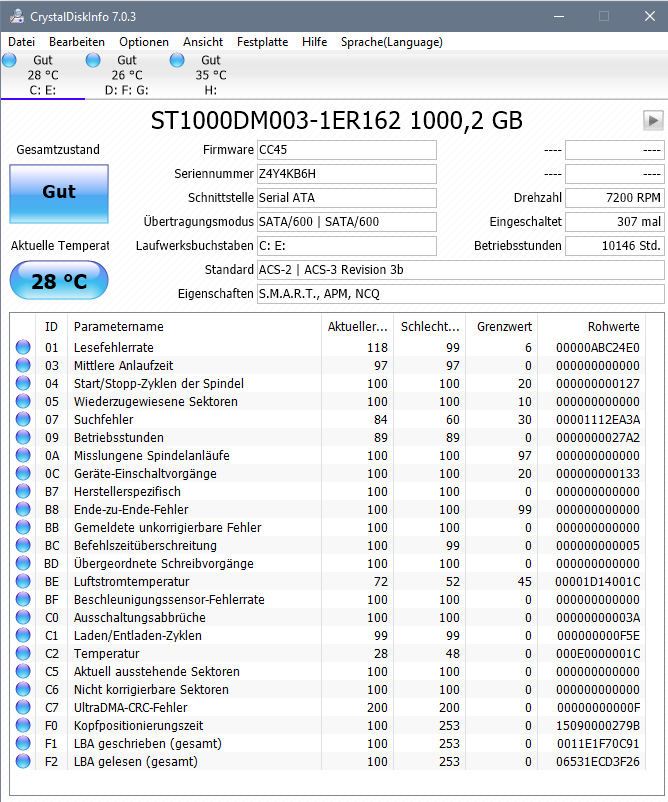This screenshot has width=668, height=802.
Task: Click the Aktueller... column header
Action: [x=358, y=327]
